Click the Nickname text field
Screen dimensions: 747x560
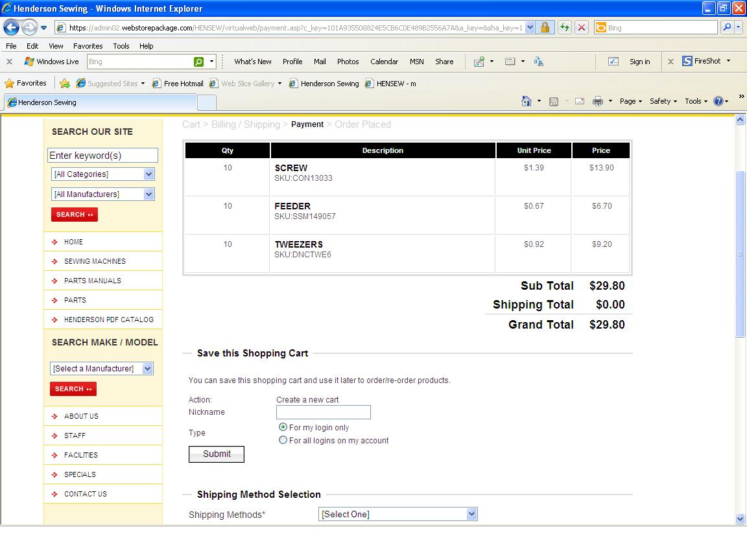click(323, 412)
